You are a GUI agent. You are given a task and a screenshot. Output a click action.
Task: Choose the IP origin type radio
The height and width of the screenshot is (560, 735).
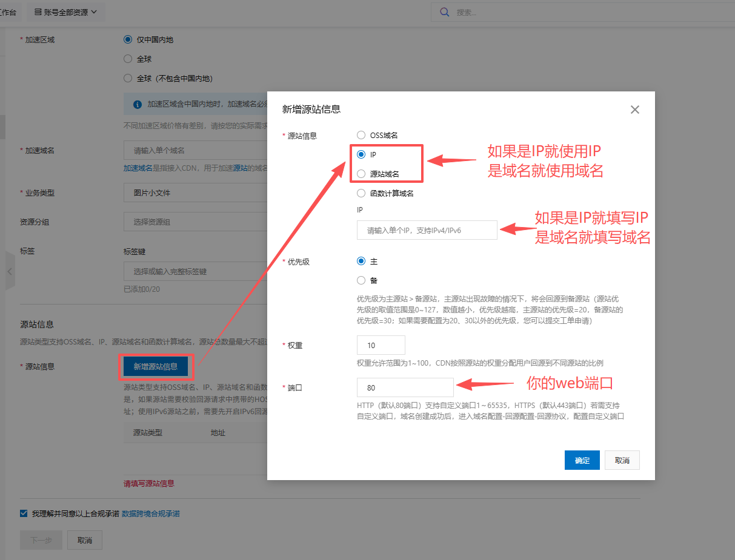[x=361, y=154]
